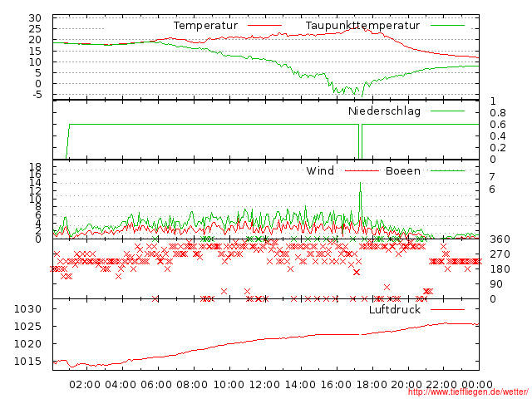Click the 0.6 precipitation axis value
The height and width of the screenshot is (399, 532).
click(497, 125)
